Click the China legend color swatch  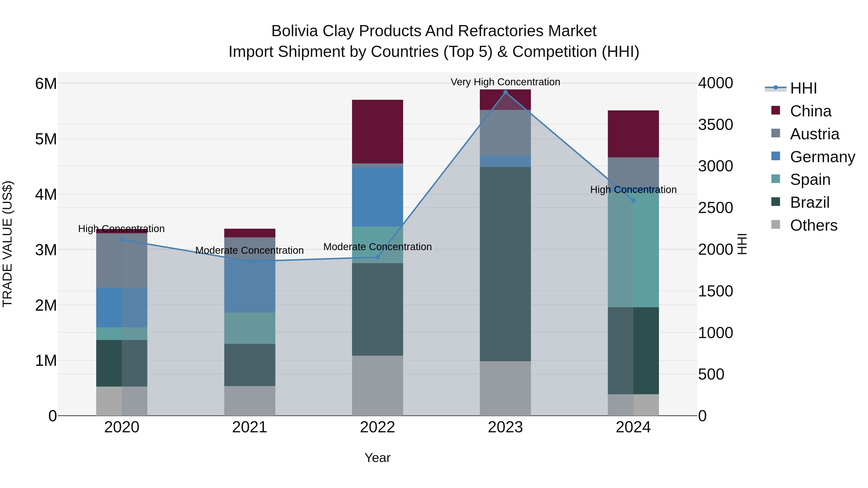pyautogui.click(x=775, y=110)
